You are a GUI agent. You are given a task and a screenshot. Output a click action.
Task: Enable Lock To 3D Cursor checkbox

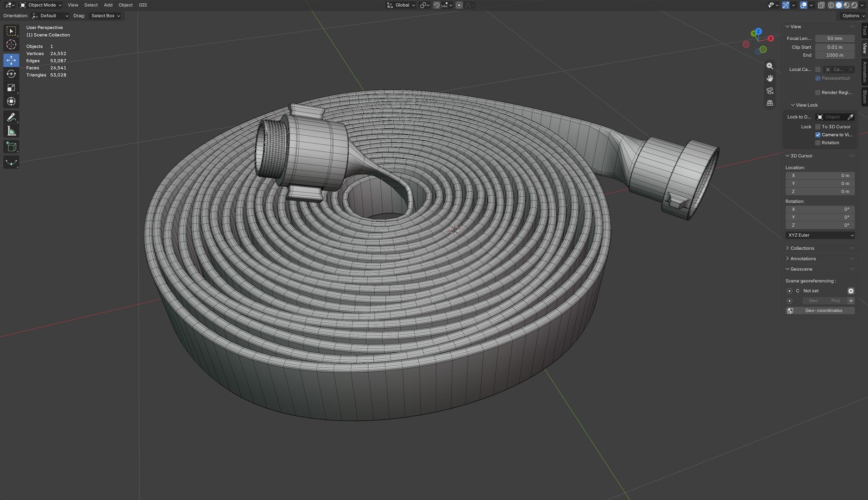[x=818, y=127]
